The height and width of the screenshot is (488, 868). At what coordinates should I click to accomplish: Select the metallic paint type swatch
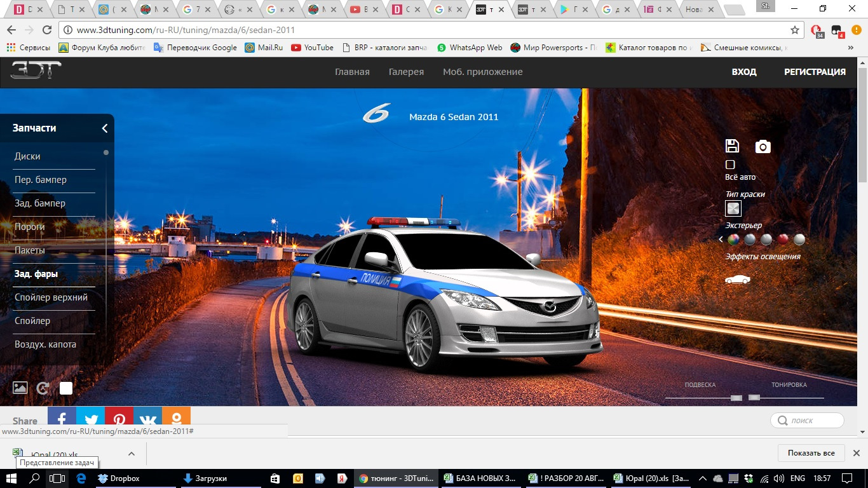click(733, 208)
